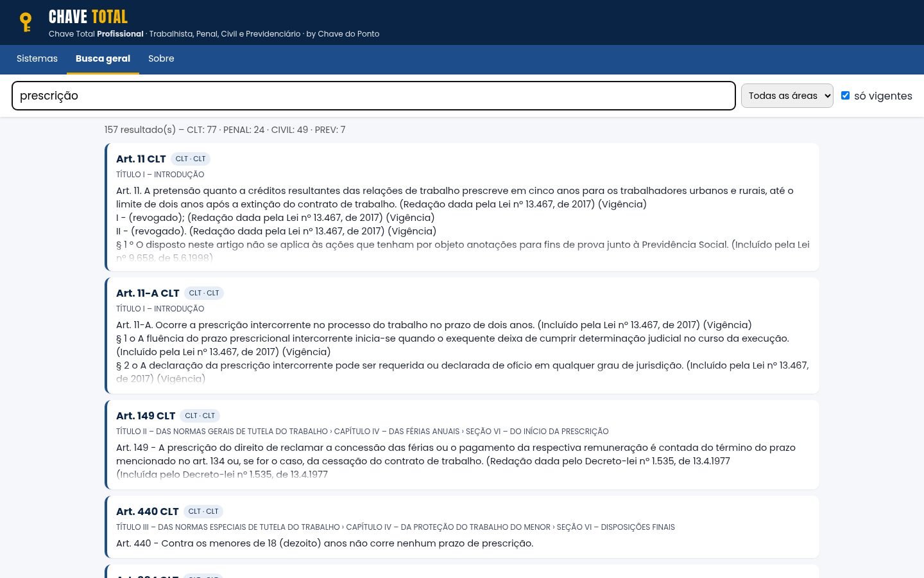
Task: Click the CHAVE TOTAL title
Action: (x=88, y=17)
